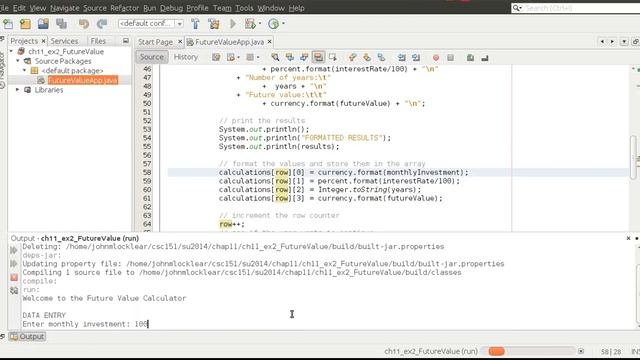This screenshot has width=640, height=360.
Task: Open the Profile Project dropdown arrow
Action: (283, 24)
